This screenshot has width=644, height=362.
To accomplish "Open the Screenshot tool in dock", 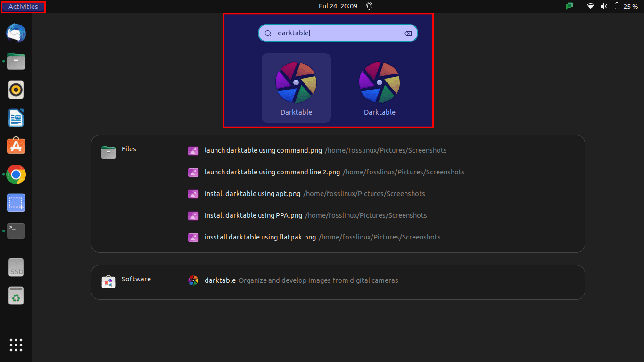I will click(x=16, y=203).
